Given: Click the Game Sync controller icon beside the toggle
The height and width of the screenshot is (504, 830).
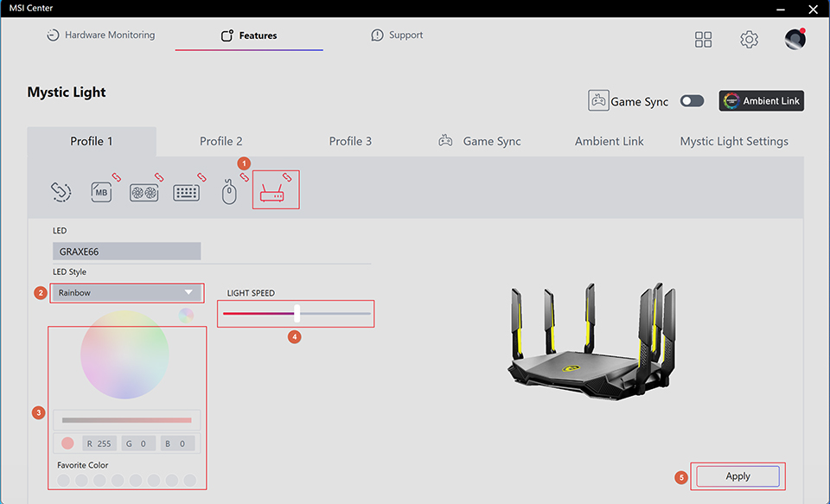Looking at the screenshot, I should pos(598,100).
